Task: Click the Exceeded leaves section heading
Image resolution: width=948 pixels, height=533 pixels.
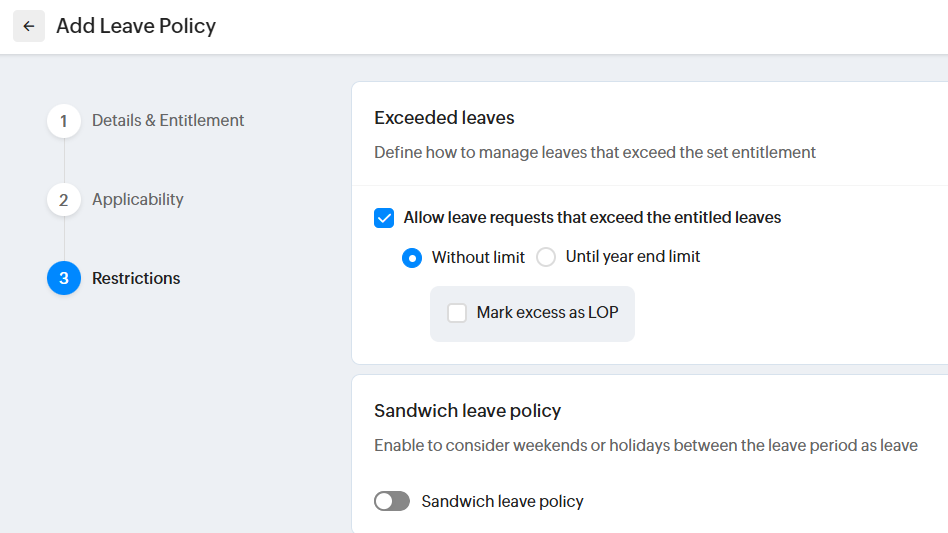Action: [444, 118]
